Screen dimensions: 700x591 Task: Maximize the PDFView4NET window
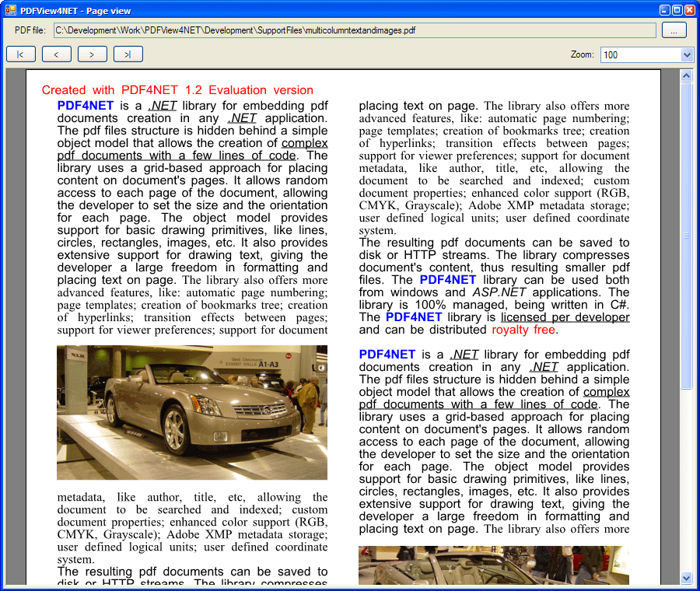coord(677,10)
